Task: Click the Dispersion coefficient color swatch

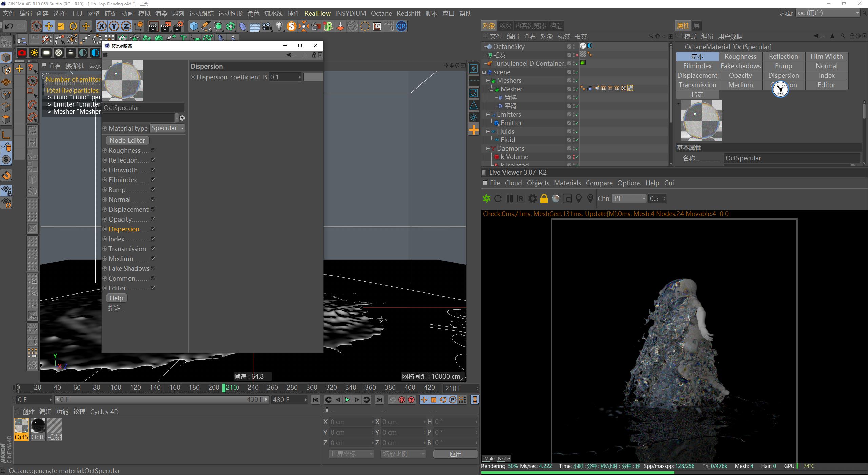Action: point(313,77)
